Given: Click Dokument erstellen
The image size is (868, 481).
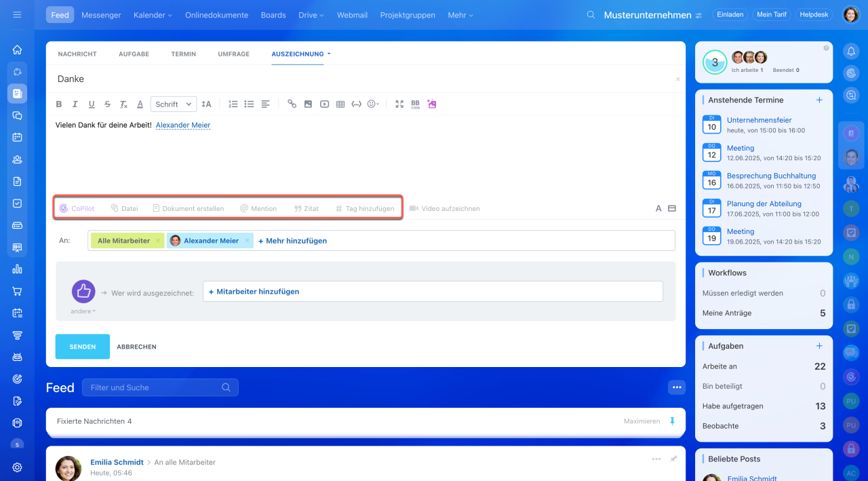Looking at the screenshot, I should point(188,208).
